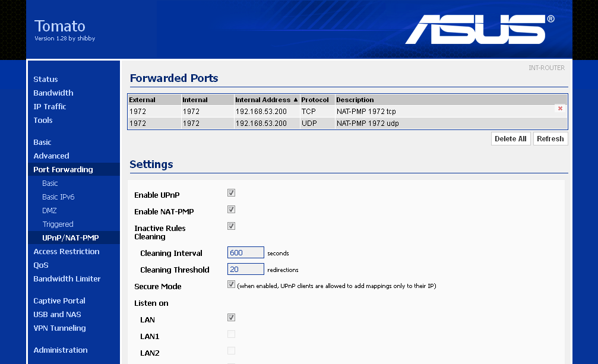This screenshot has width=598, height=364.
Task: Click the INT-ROUTER hostname label
Action: tap(546, 68)
